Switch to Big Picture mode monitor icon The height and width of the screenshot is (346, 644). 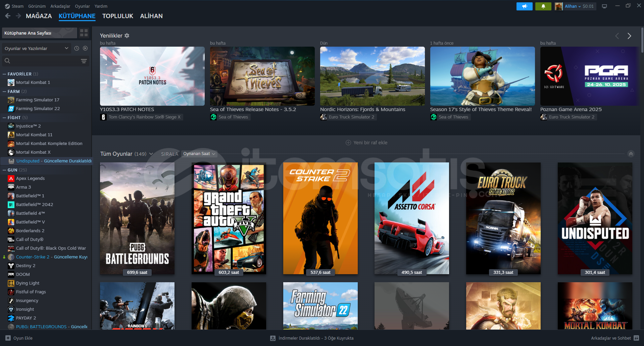(604, 6)
